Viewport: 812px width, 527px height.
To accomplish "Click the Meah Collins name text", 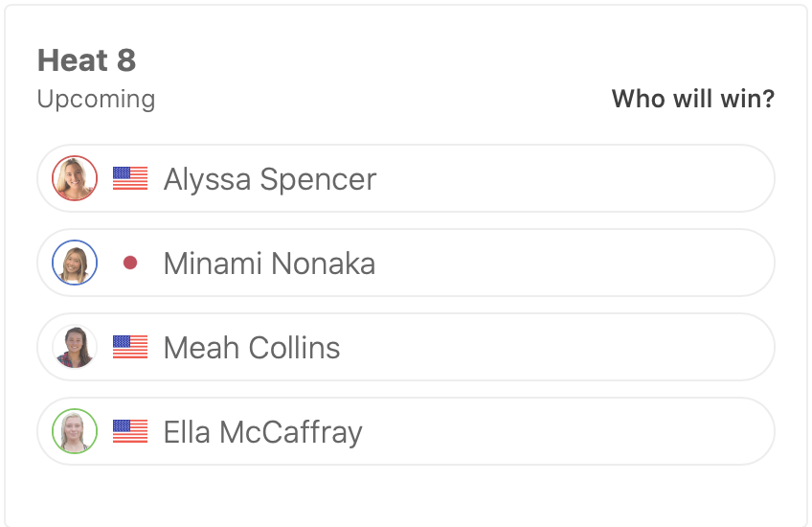I will tap(252, 348).
